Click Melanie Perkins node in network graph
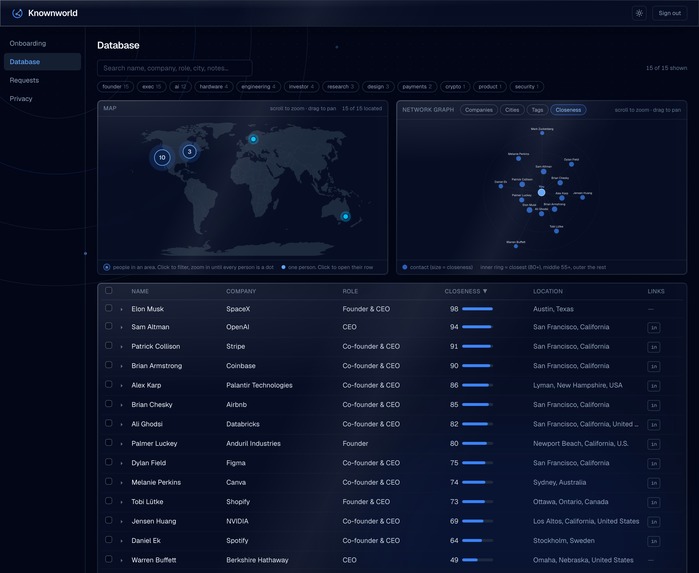This screenshot has width=699, height=573. point(518,158)
